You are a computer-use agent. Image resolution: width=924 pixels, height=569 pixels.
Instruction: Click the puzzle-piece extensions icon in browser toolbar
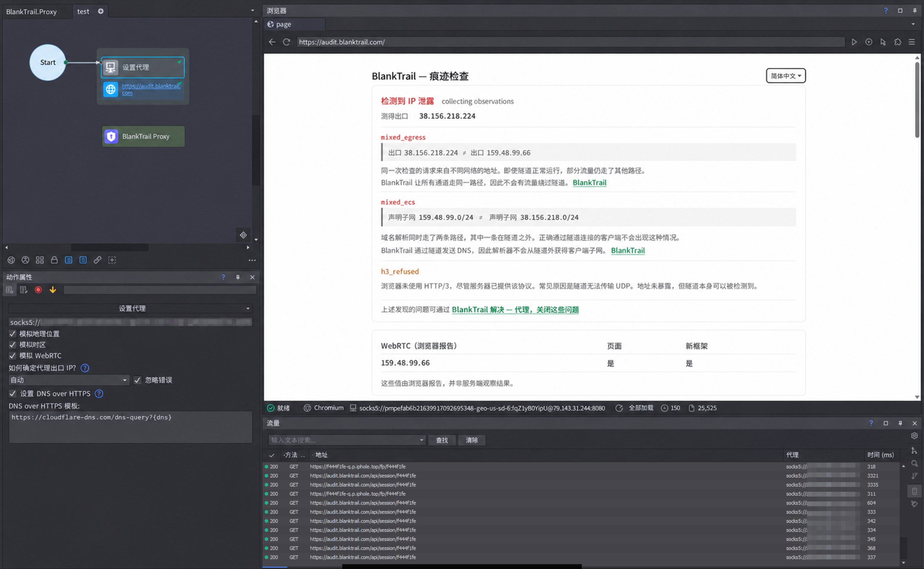(x=898, y=42)
